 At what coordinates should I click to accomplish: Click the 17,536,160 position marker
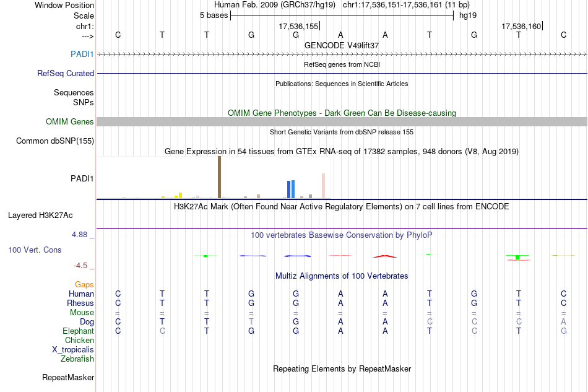point(522,26)
